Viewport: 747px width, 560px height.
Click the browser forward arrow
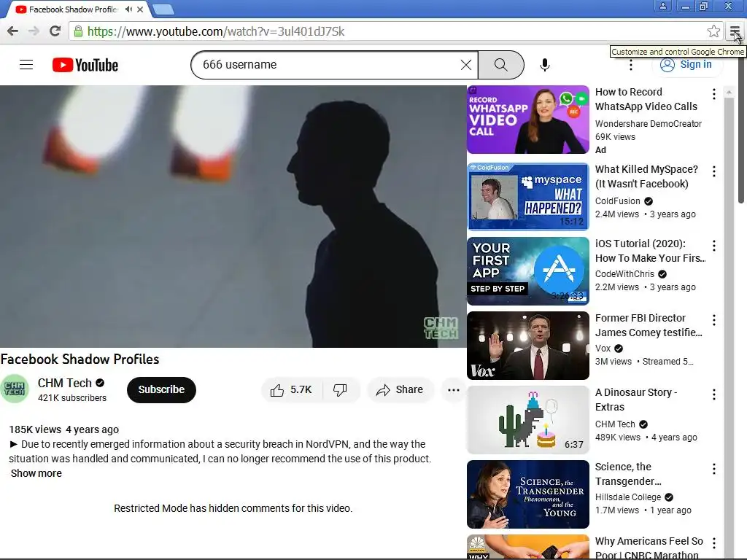34,31
